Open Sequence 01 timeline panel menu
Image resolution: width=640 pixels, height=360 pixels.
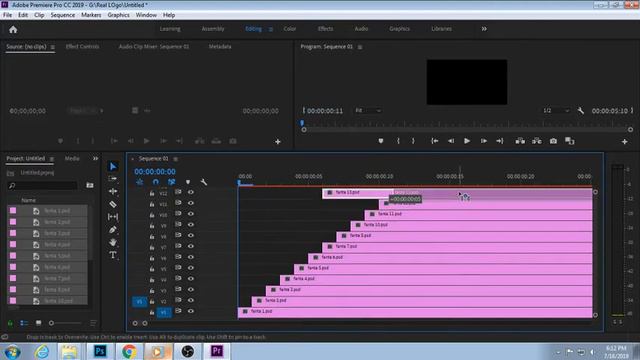coord(176,159)
